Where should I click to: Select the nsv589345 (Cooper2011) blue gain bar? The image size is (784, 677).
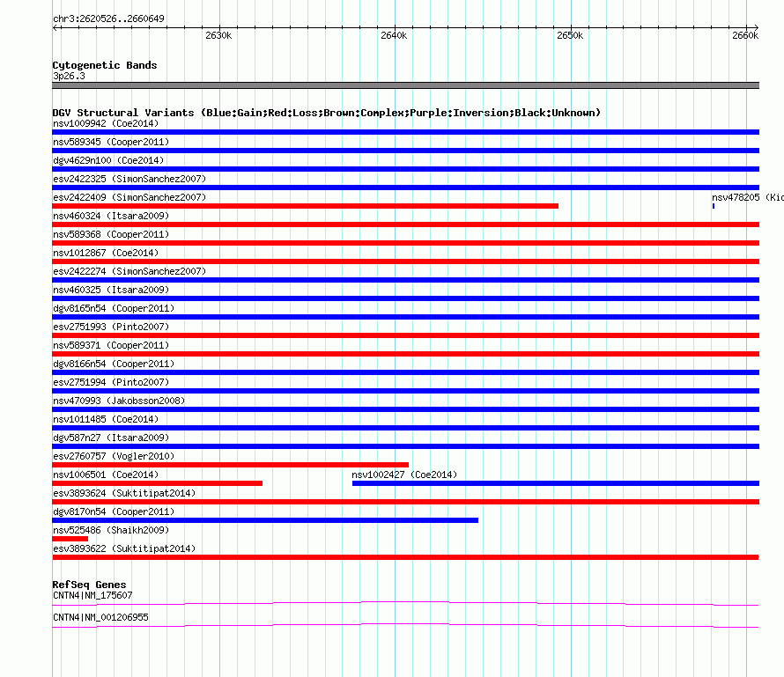click(405, 151)
